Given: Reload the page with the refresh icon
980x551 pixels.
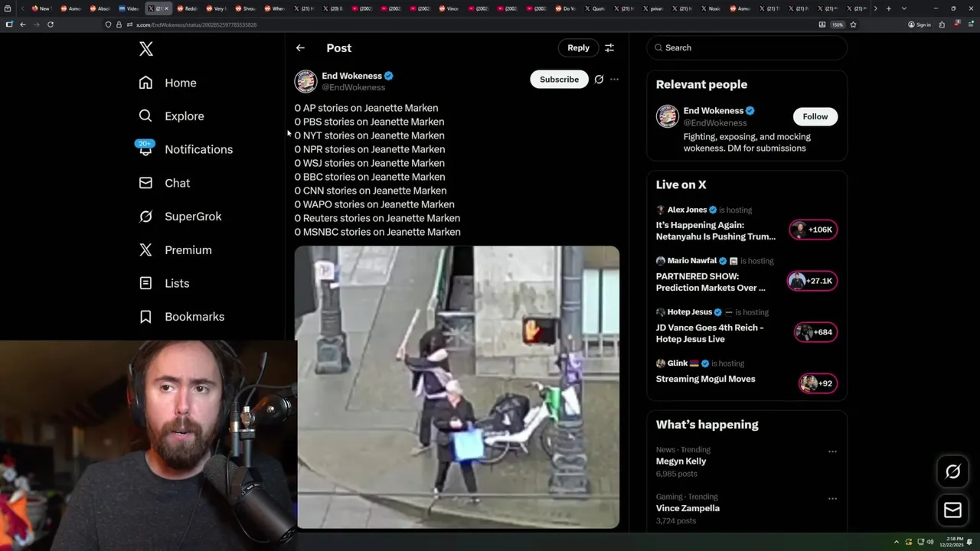Looking at the screenshot, I should click(x=51, y=24).
